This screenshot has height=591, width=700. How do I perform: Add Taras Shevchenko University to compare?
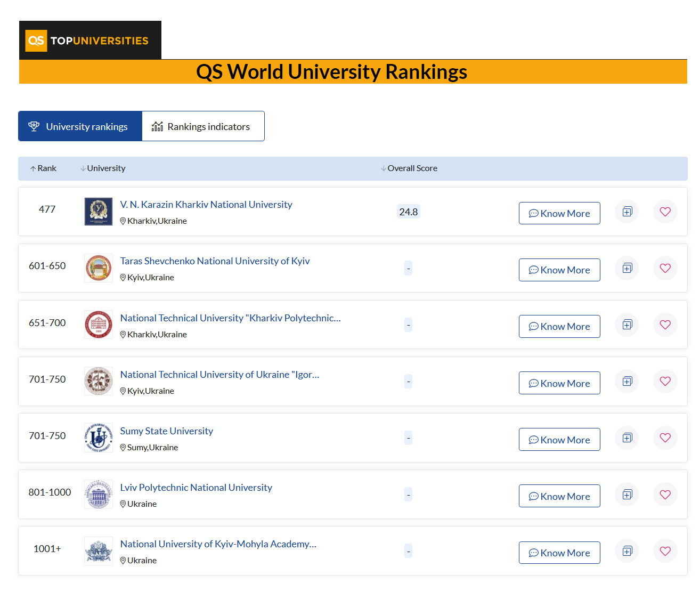click(627, 268)
